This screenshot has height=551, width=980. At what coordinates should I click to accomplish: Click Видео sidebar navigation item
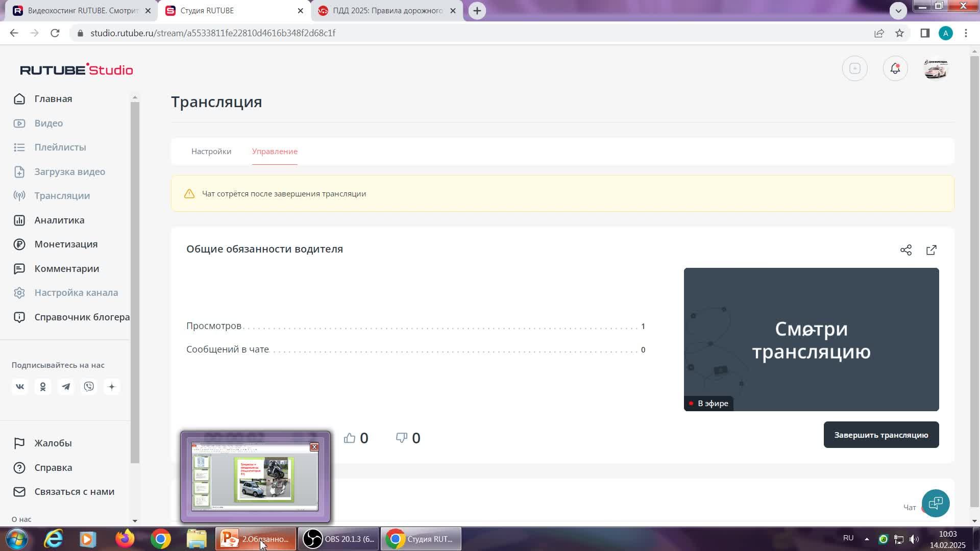tap(48, 123)
